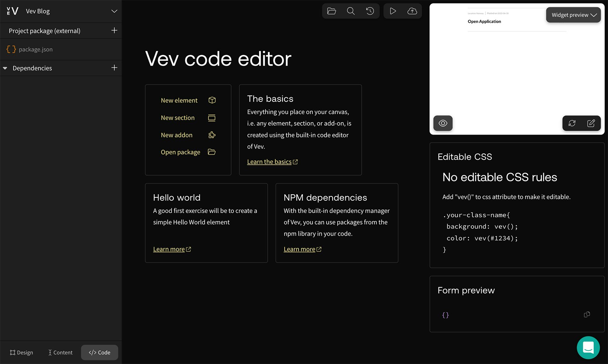The height and width of the screenshot is (364, 608).
Task: Click the New section layout icon
Action: click(x=212, y=118)
